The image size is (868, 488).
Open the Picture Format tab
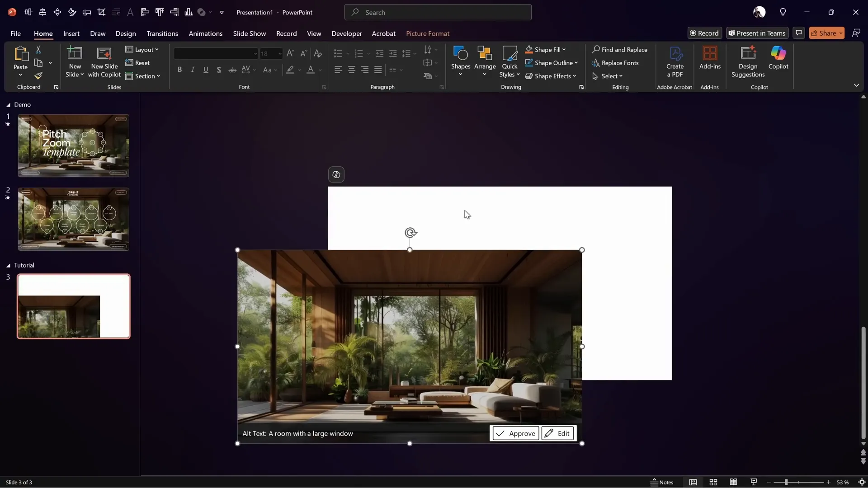pyautogui.click(x=428, y=33)
